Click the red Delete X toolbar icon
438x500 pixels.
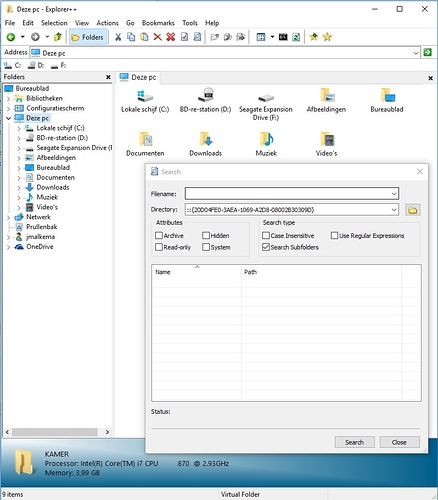(157, 37)
